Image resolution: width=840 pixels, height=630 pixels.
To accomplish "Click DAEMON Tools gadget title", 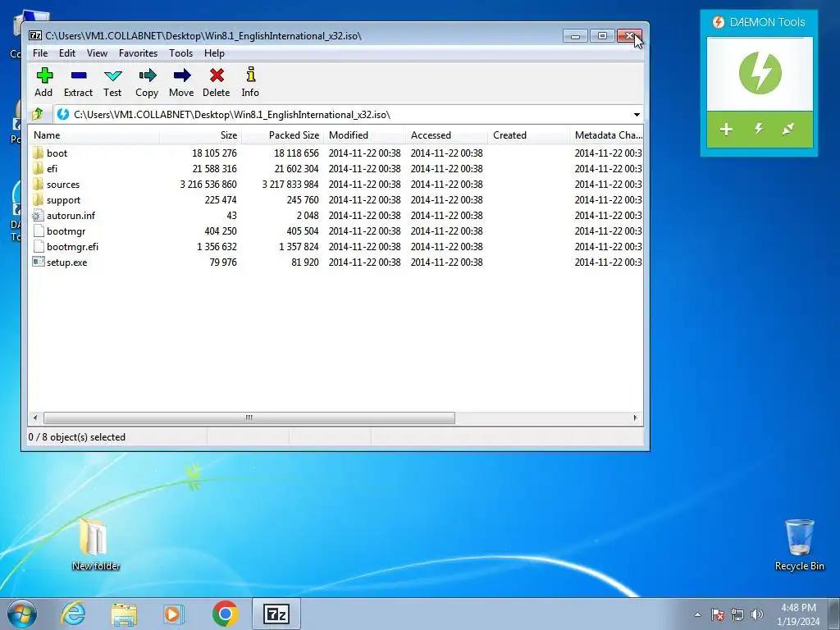I will point(767,22).
